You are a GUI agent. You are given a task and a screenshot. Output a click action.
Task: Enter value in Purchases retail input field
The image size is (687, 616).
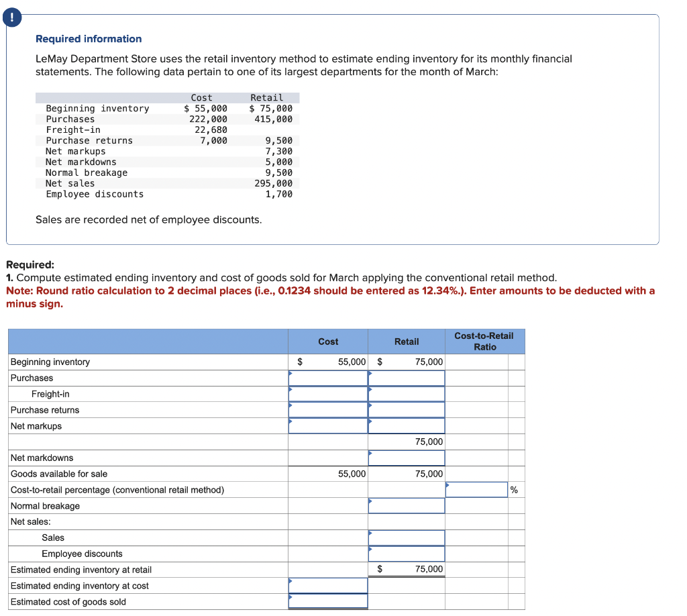click(x=406, y=377)
